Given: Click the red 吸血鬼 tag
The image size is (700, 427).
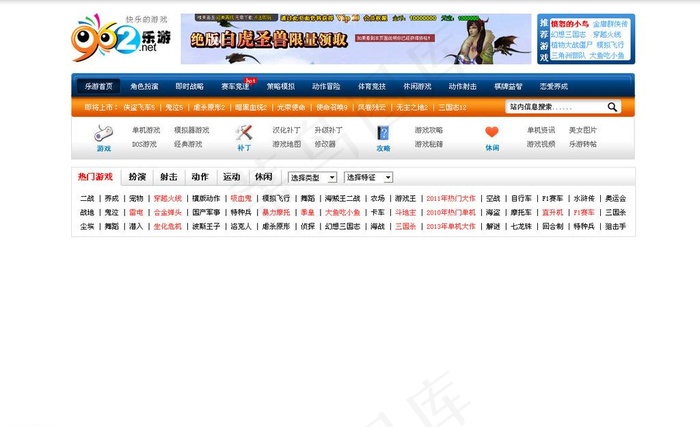Looking at the screenshot, I should [241, 198].
